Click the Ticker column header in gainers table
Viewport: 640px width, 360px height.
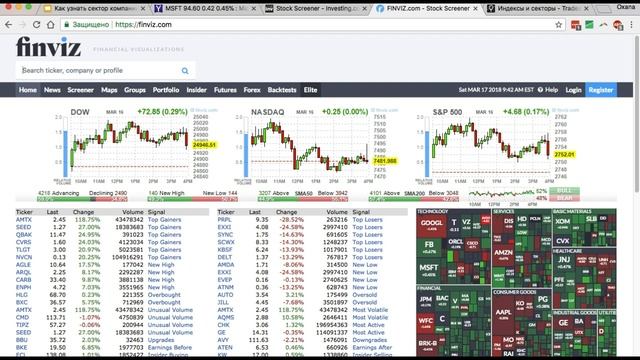point(24,212)
